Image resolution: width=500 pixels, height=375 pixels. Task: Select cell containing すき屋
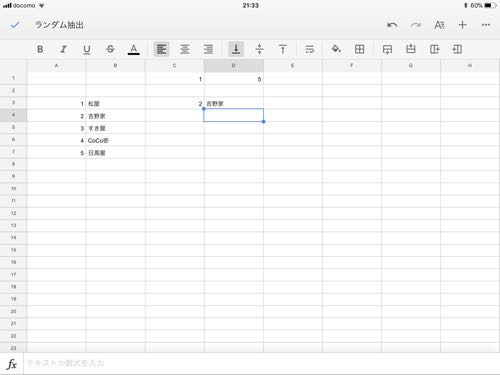pyautogui.click(x=115, y=128)
